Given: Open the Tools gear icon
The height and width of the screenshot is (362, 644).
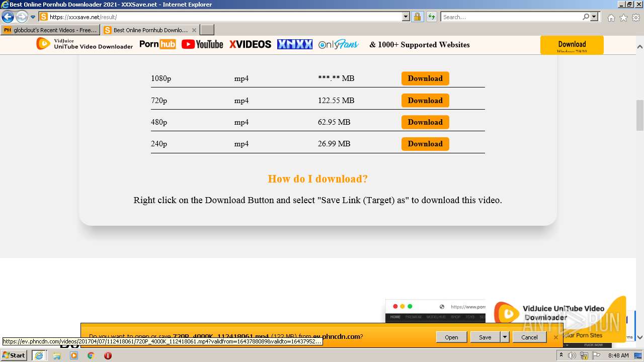Looking at the screenshot, I should (636, 18).
